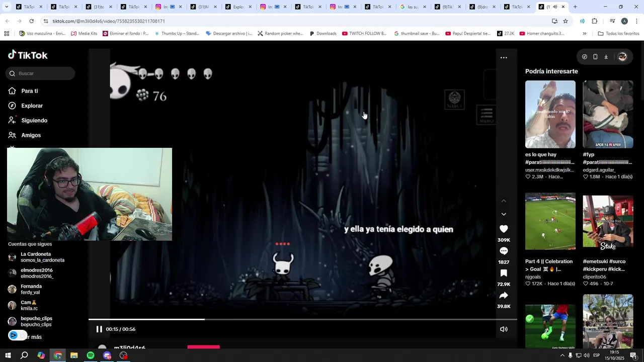Open taskbar clock showing 19:15
This screenshot has width=644, height=362.
(x=614, y=355)
